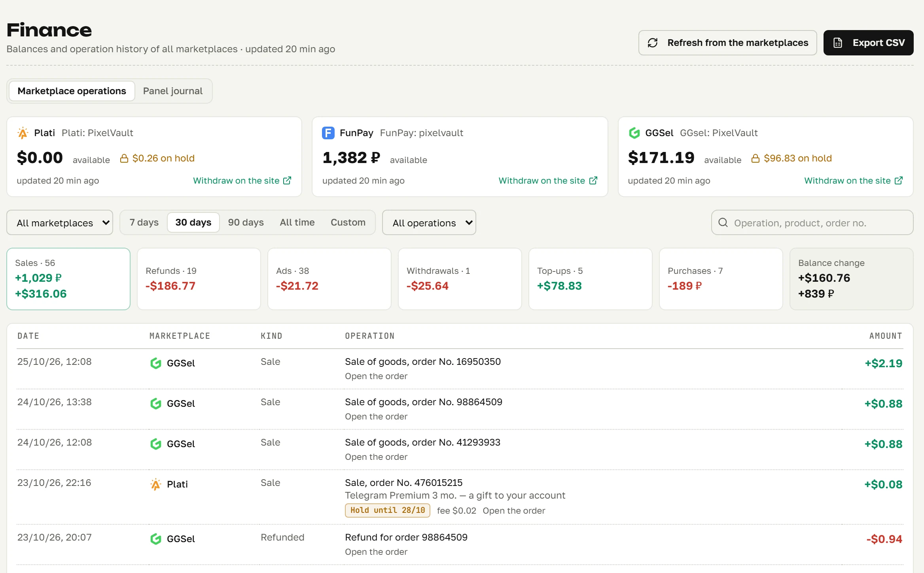Image resolution: width=924 pixels, height=573 pixels.
Task: Select the All time period
Action: pos(297,222)
